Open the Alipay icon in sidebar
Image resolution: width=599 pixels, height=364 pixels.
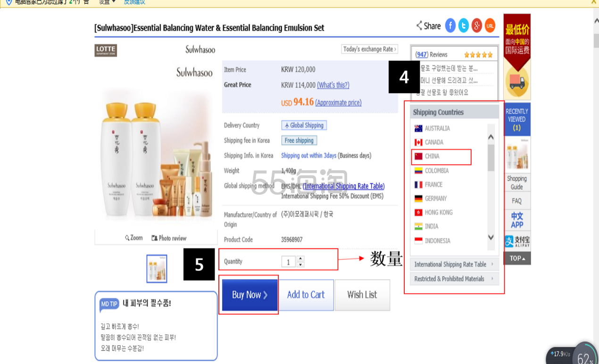517,241
